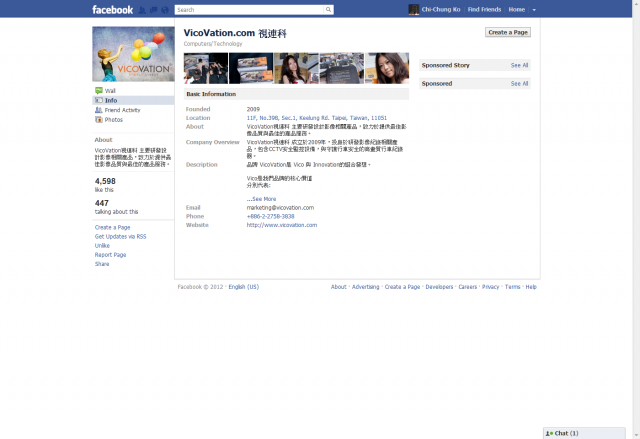Viewport: 640px width, 439px height.
Task: Open the footer Privacy link
Action: (490, 287)
